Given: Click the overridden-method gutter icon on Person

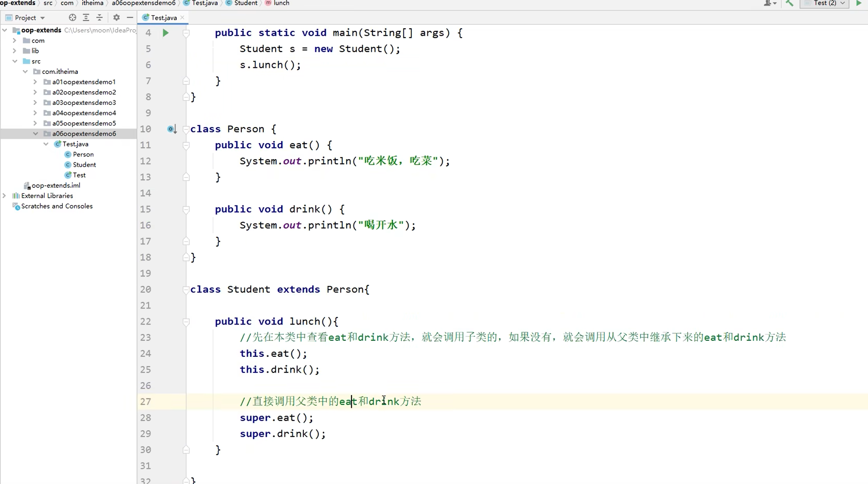Looking at the screenshot, I should coord(171,129).
